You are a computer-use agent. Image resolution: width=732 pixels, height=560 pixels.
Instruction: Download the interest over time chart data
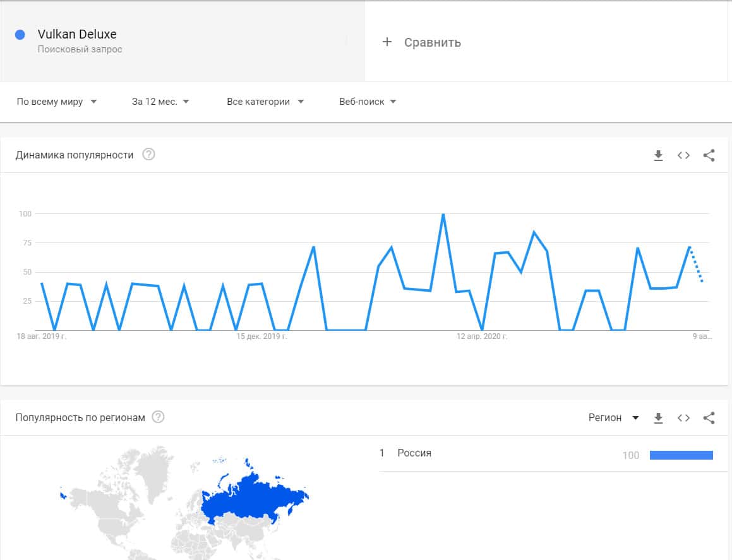[658, 155]
